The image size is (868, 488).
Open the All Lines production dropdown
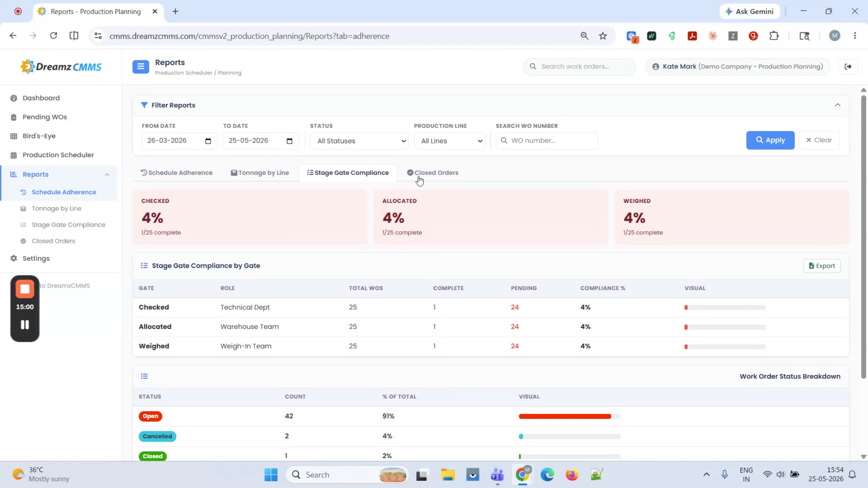449,141
